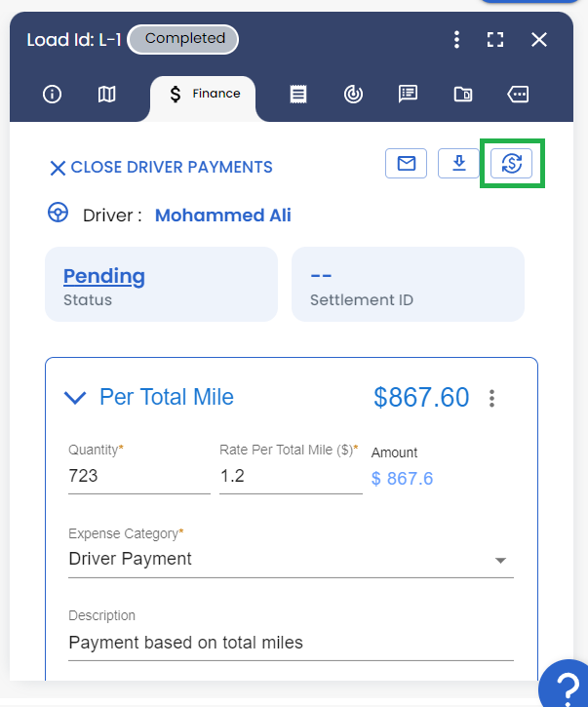The width and height of the screenshot is (588, 707).
Task: Open driver Mohammed Ali link
Action: coord(223,216)
